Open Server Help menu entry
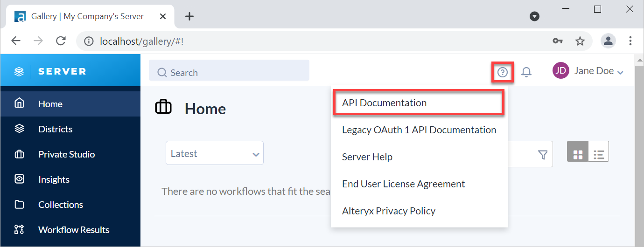 (x=367, y=157)
